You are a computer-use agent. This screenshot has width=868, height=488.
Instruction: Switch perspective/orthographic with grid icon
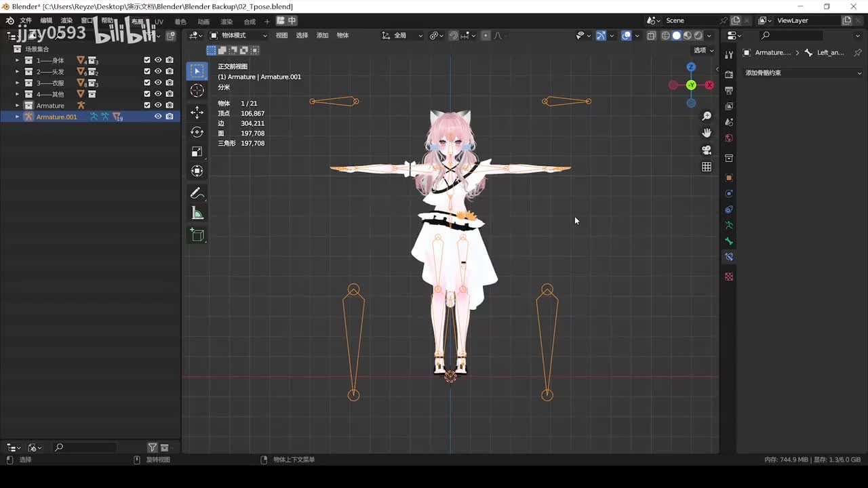707,167
